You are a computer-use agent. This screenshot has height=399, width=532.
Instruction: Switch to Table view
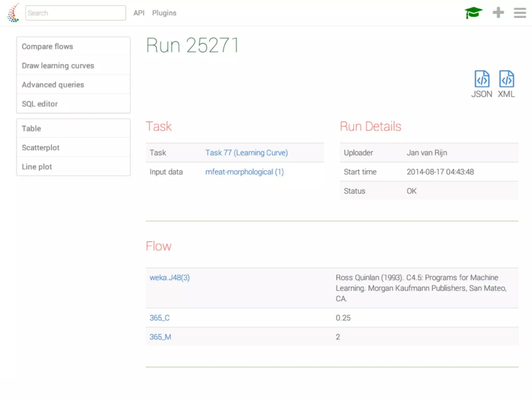click(x=31, y=129)
